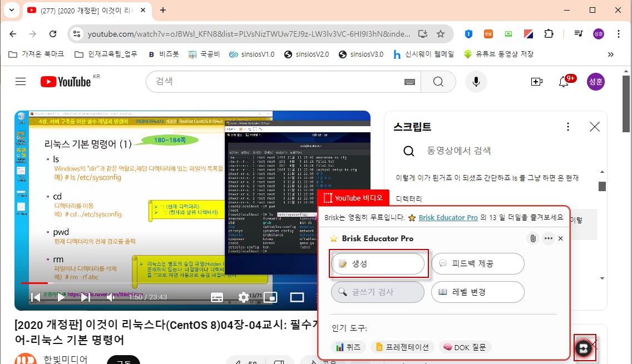Bookmark this page with the star
The height and width of the screenshot is (364, 632).
point(441,34)
